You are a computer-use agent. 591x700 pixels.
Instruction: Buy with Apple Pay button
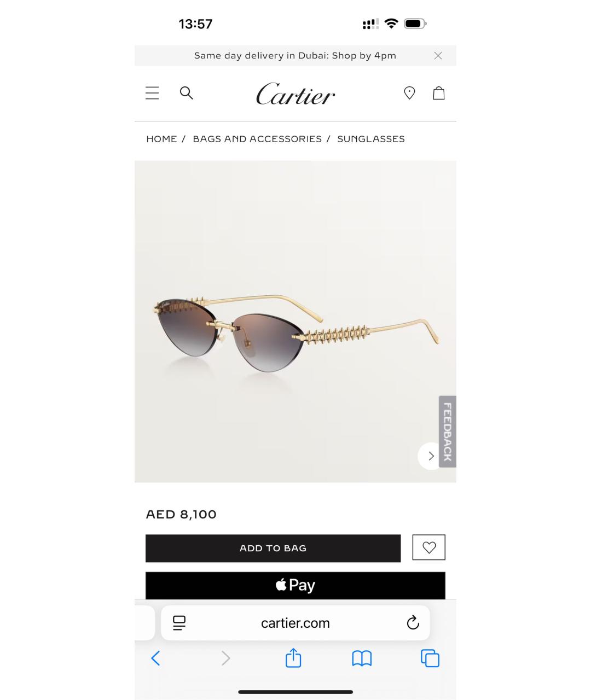tap(296, 585)
